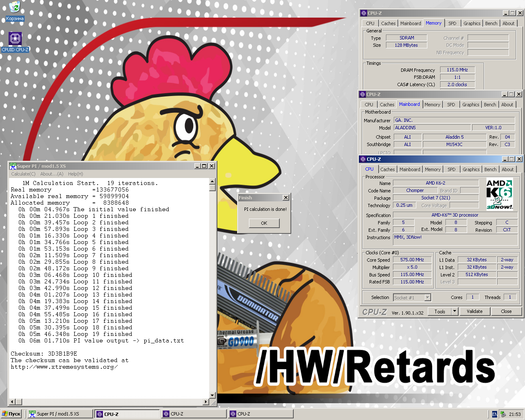Screen dimensions: 525x420
Task: Activate the second CPU-Z taskbar button
Action: (x=194, y=414)
